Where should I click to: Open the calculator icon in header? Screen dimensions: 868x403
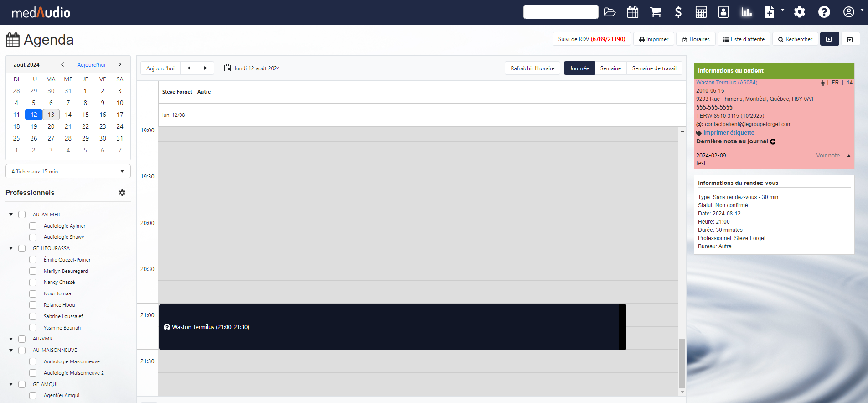pos(701,12)
